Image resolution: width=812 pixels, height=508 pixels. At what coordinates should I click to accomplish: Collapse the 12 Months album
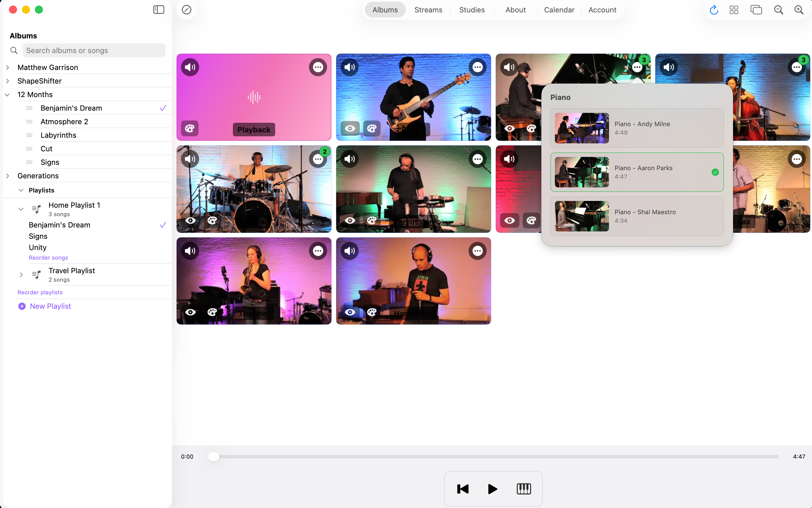[7, 95]
